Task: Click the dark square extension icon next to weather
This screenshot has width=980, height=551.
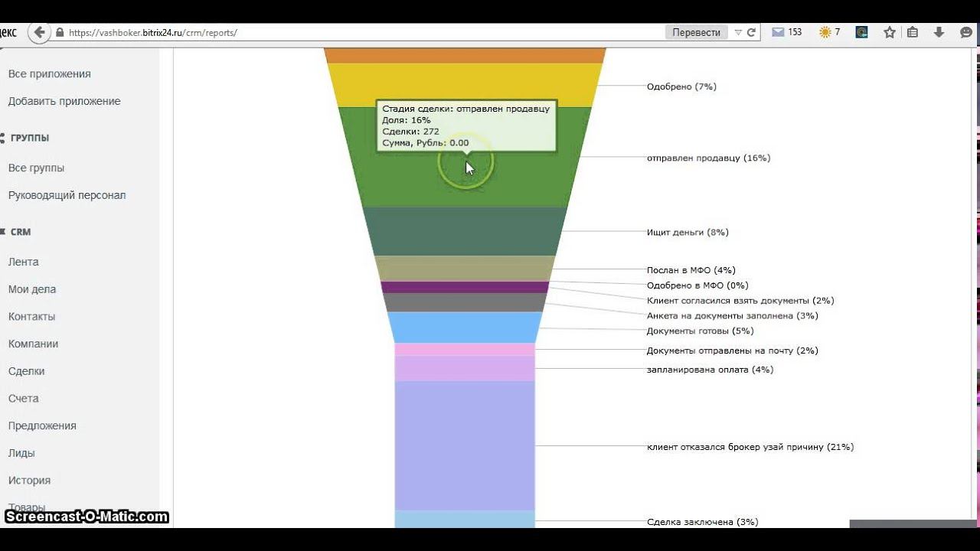Action: pyautogui.click(x=861, y=32)
